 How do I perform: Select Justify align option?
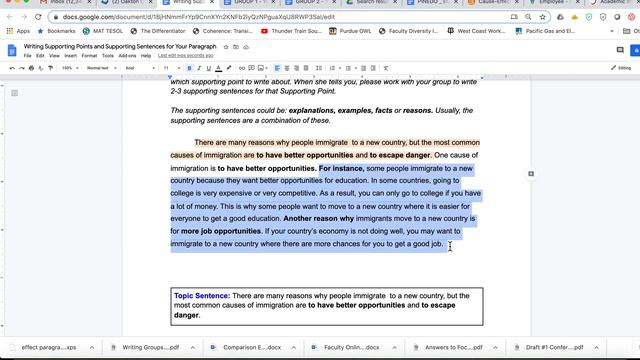[x=306, y=68]
